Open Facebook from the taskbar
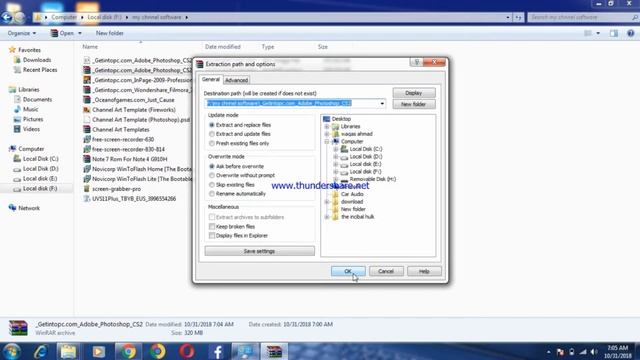Image resolution: width=640 pixels, height=360 pixels. click(x=218, y=351)
